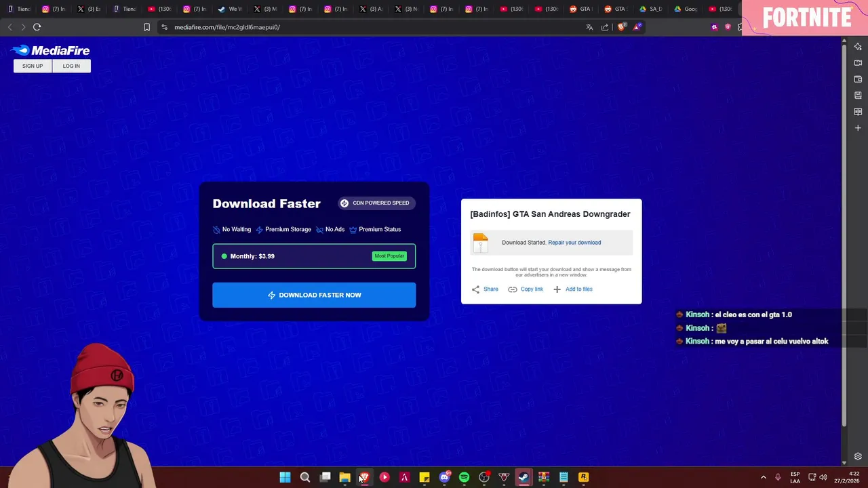
Task: Click the 'Premium Storage' feature text
Action: pos(288,230)
